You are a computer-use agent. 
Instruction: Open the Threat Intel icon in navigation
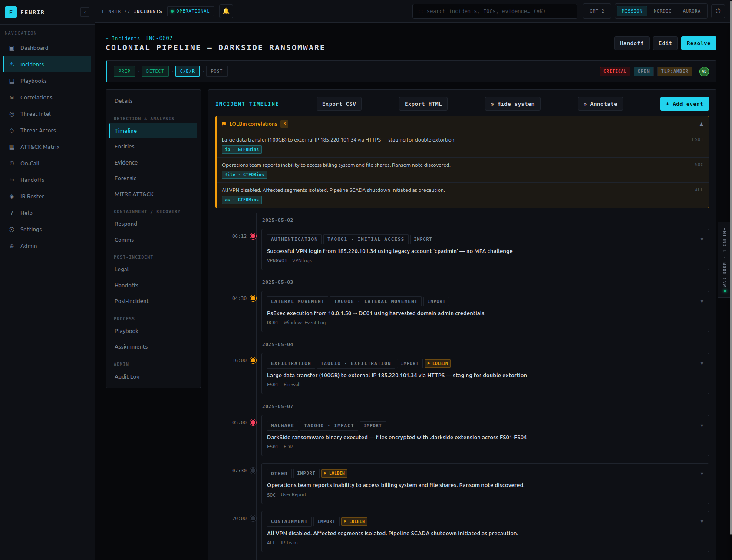pyautogui.click(x=12, y=114)
